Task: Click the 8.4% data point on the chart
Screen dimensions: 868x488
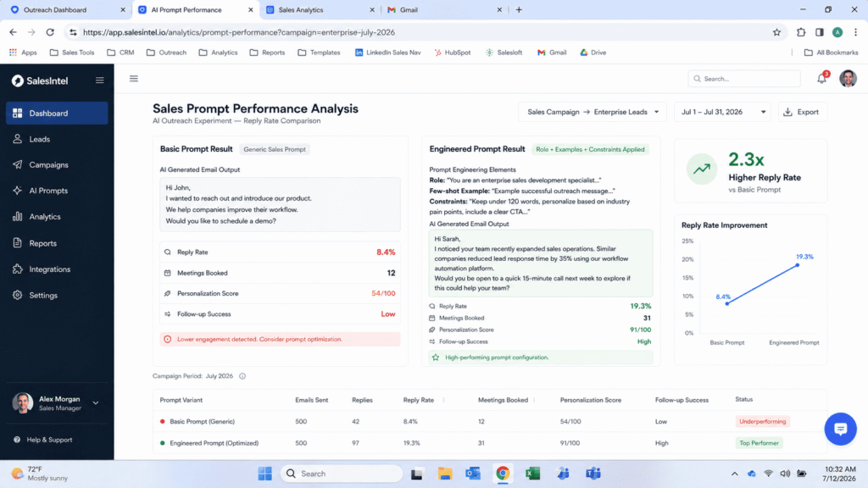Action: click(727, 303)
